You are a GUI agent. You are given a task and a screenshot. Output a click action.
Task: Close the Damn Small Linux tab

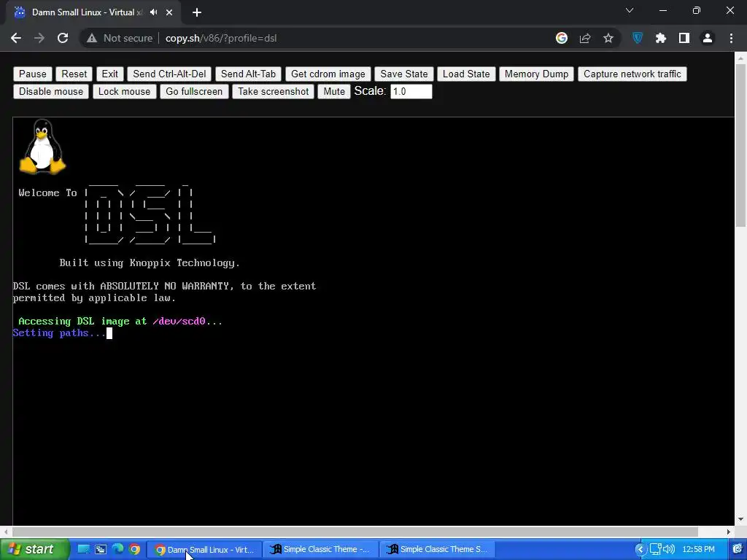click(169, 12)
